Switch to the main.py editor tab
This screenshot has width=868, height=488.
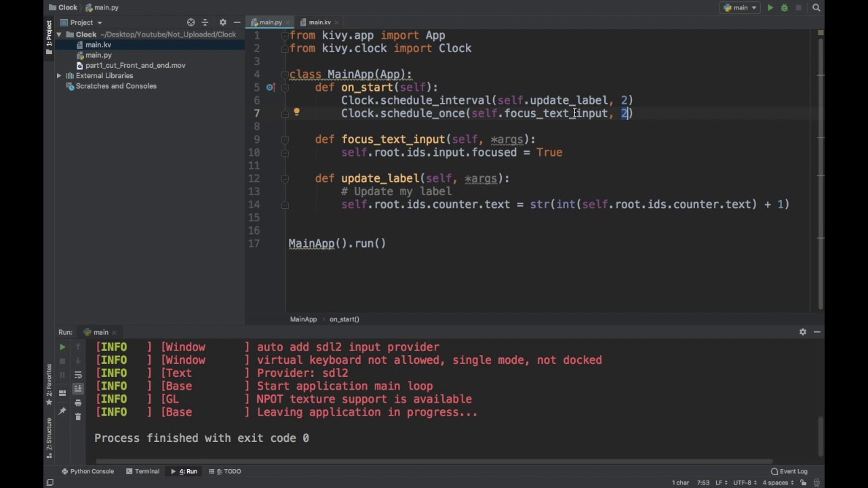270,22
